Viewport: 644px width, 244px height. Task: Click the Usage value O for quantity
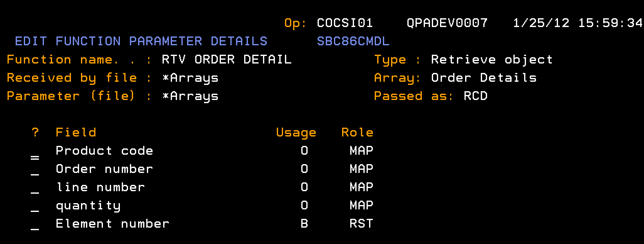pyautogui.click(x=304, y=206)
